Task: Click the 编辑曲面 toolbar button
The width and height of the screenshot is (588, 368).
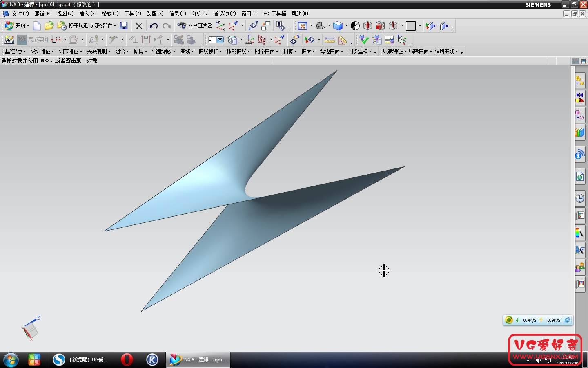Action: coord(421,51)
